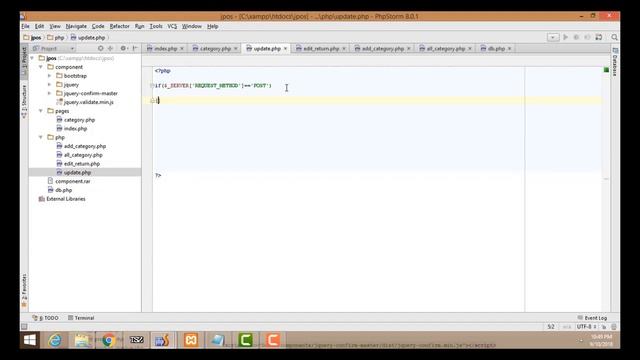640x360 pixels.
Task: Collapse the component folder
Action: (x=41, y=67)
